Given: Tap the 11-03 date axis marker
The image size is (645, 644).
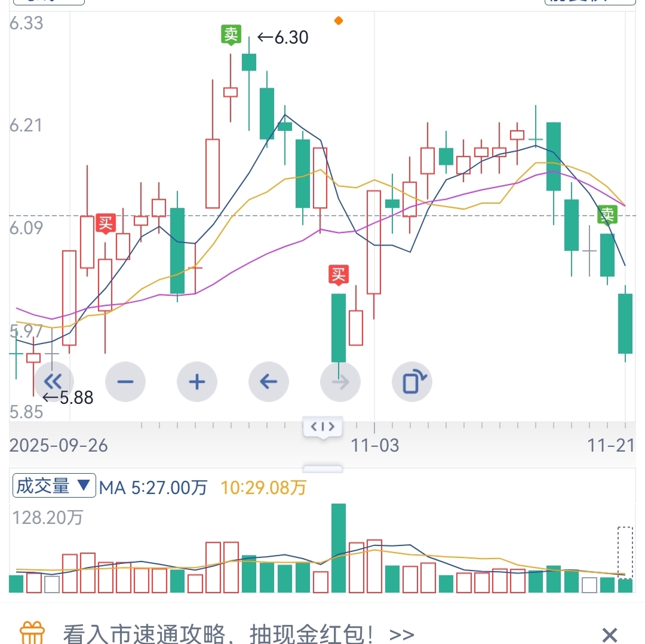Looking at the screenshot, I should click(x=375, y=446).
